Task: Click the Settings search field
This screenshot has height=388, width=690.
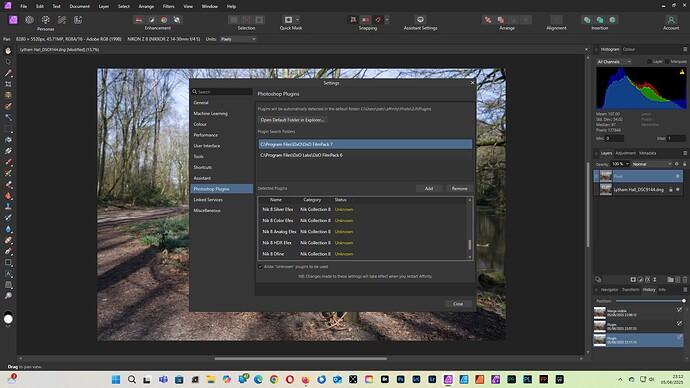Action: (222, 92)
